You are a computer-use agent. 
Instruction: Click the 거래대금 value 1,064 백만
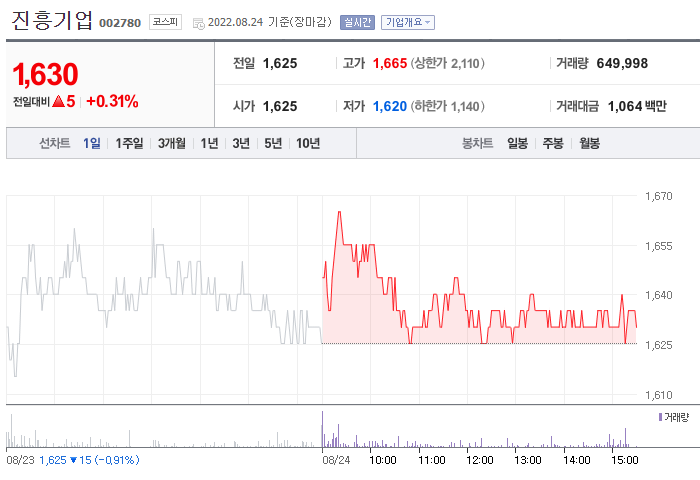(x=637, y=106)
